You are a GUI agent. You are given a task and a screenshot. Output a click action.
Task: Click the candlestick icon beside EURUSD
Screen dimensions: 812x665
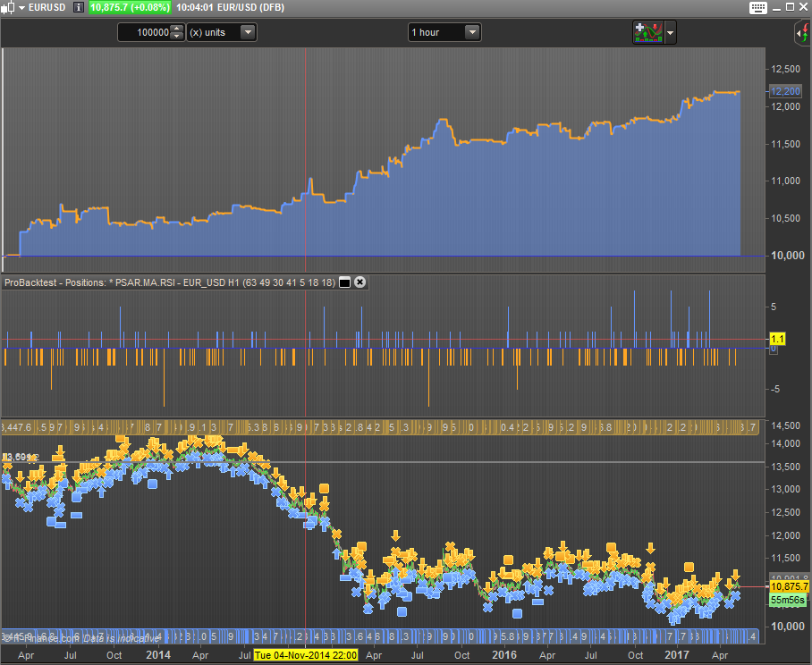pos(8,7)
